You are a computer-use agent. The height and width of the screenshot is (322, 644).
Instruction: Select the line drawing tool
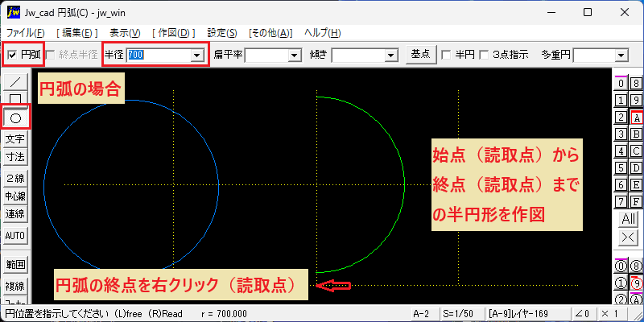(15, 83)
